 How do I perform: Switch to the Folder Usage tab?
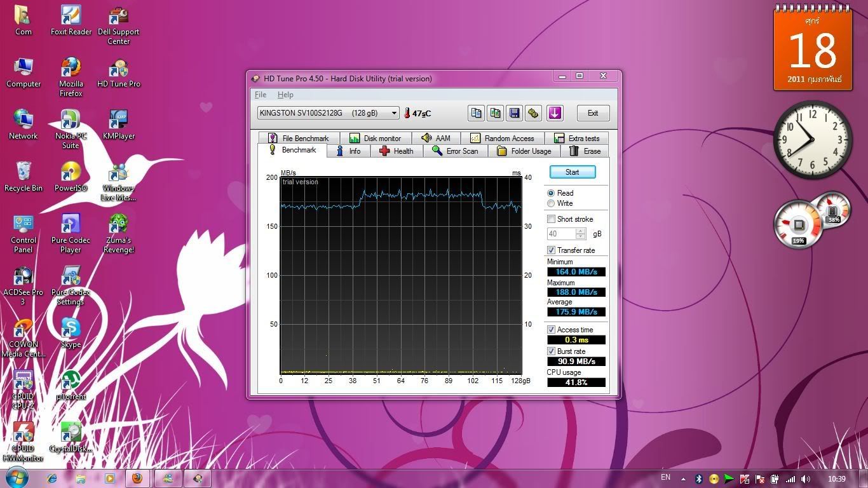[524, 151]
